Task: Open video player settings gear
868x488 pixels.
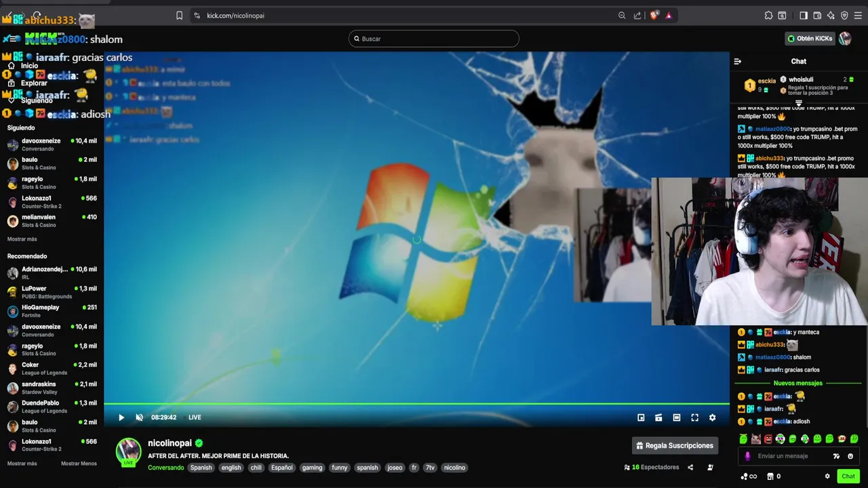Action: click(712, 418)
